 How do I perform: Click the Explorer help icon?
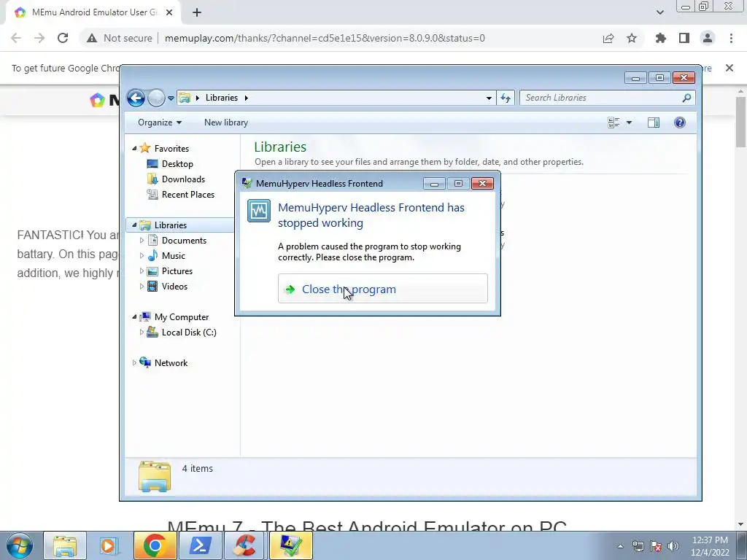(x=680, y=122)
